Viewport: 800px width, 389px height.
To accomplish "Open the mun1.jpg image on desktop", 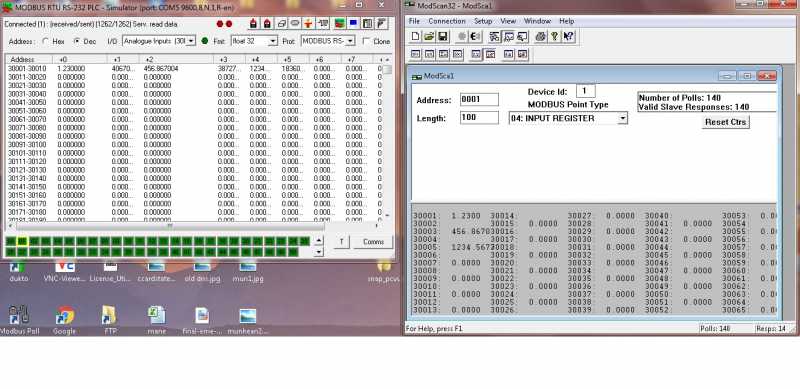I will 248,273.
